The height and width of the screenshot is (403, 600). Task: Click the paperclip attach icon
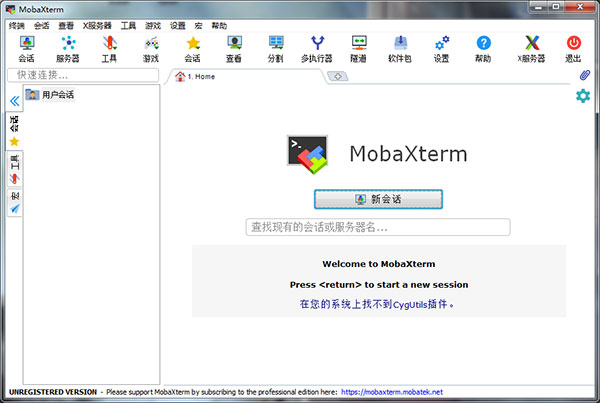(584, 75)
